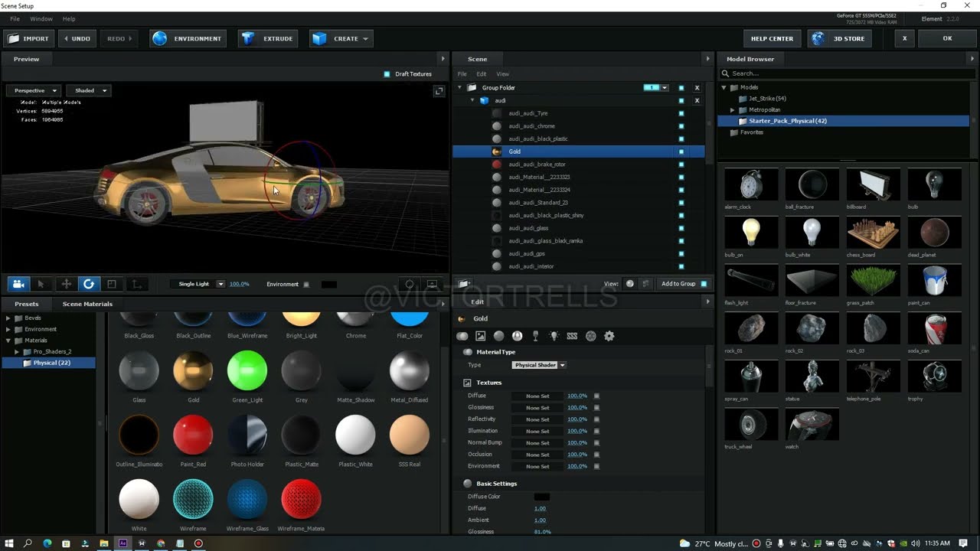Click the light preview circle icon in preview bar
The image size is (980, 551).
(x=410, y=284)
